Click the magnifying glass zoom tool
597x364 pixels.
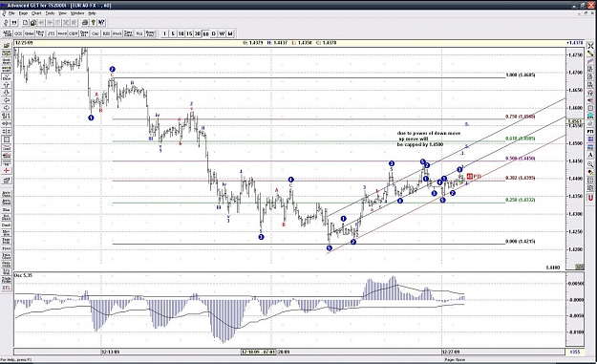click(590, 163)
